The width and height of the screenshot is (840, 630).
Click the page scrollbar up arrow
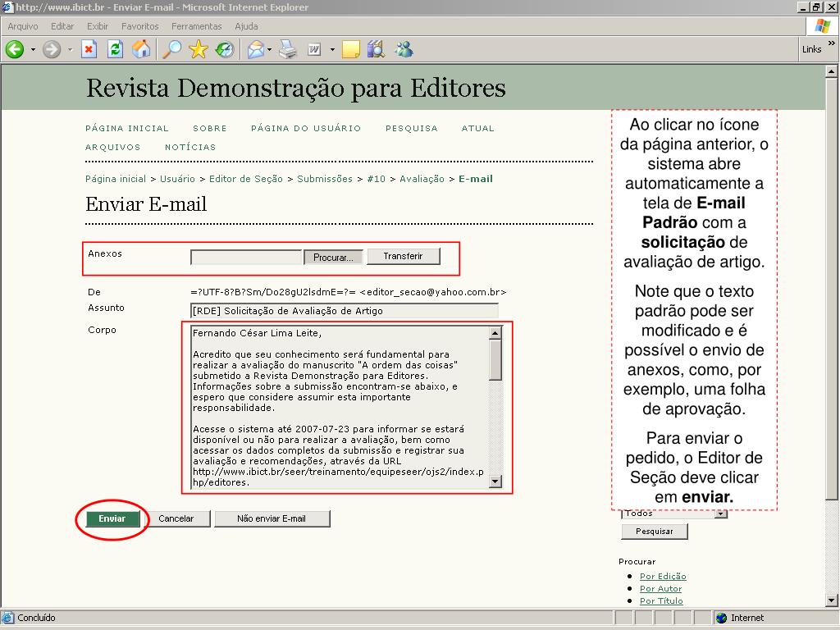(832, 71)
